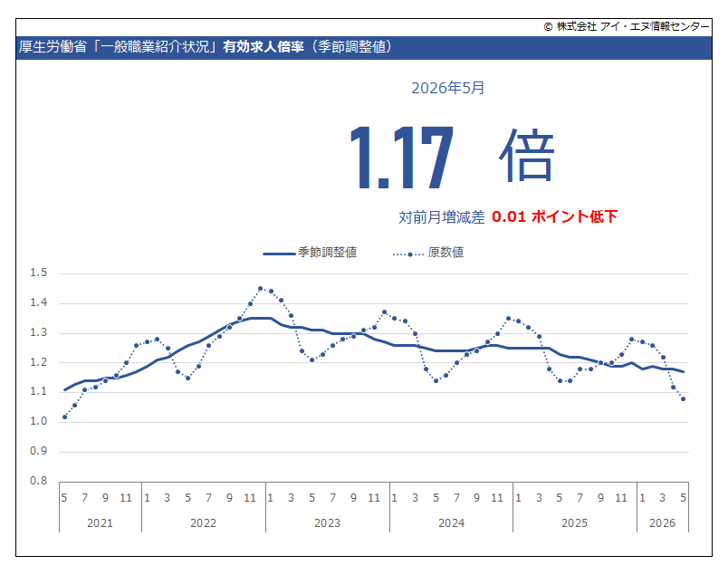The width and height of the screenshot is (728, 575).
Task: Click the 0.8 y-axis label
Action: point(39,481)
